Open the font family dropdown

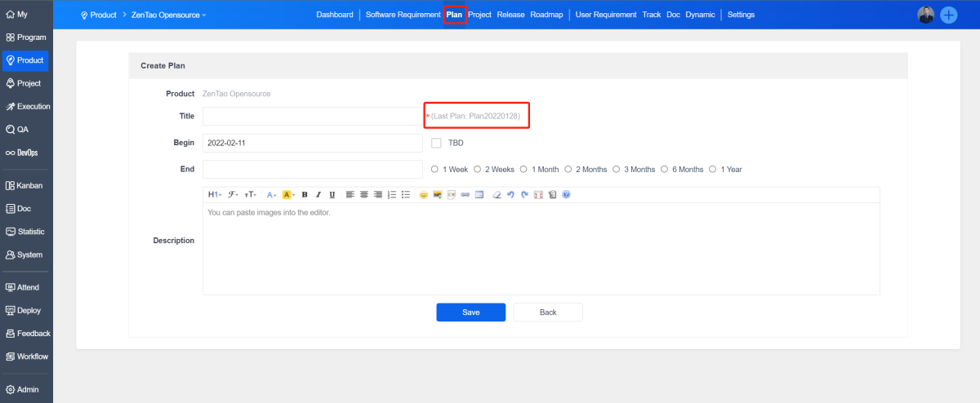coord(234,195)
